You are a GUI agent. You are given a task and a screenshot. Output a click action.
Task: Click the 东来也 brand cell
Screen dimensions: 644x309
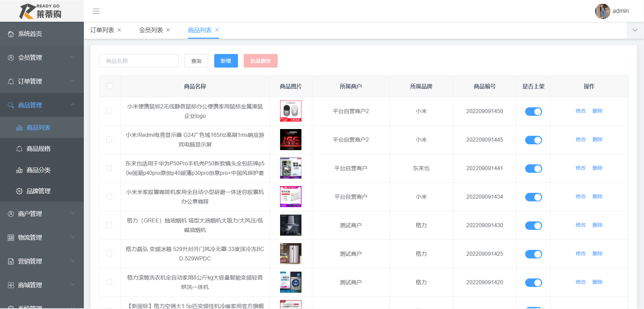(421, 168)
